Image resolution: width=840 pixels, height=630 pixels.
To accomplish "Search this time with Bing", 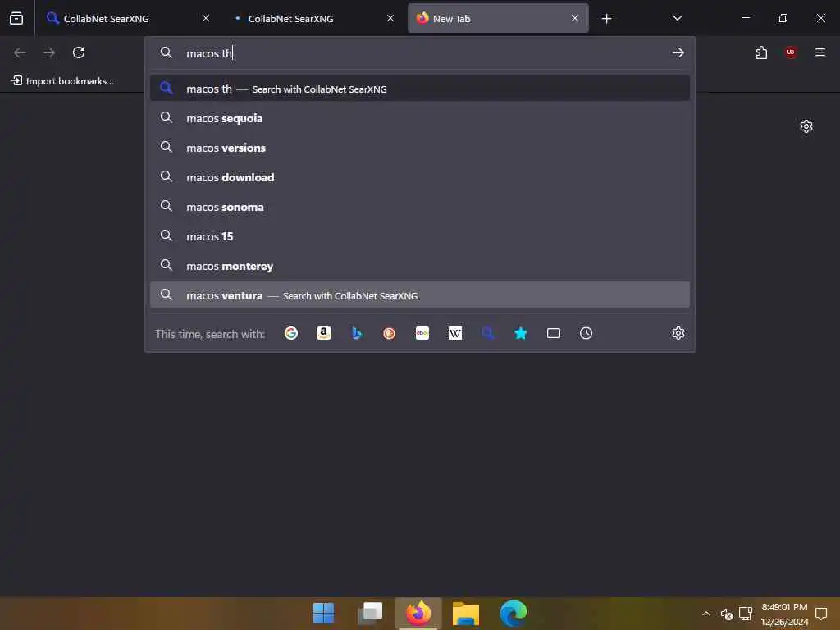I will pyautogui.click(x=357, y=333).
